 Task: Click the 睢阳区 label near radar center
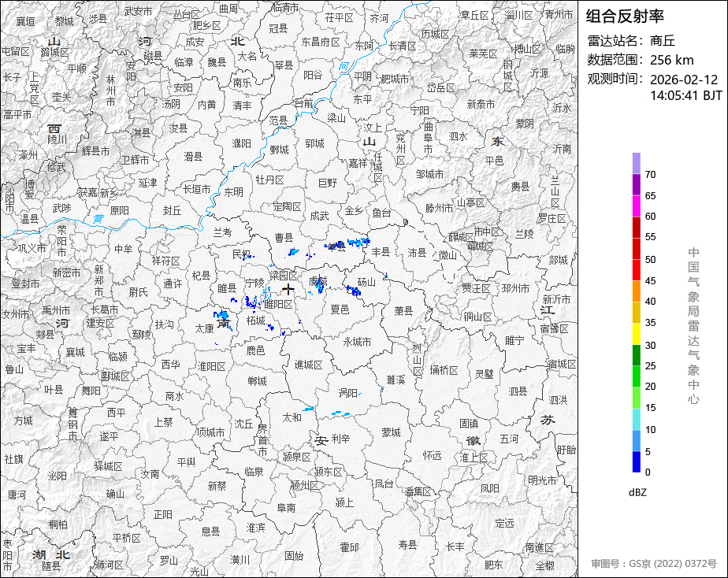(279, 304)
